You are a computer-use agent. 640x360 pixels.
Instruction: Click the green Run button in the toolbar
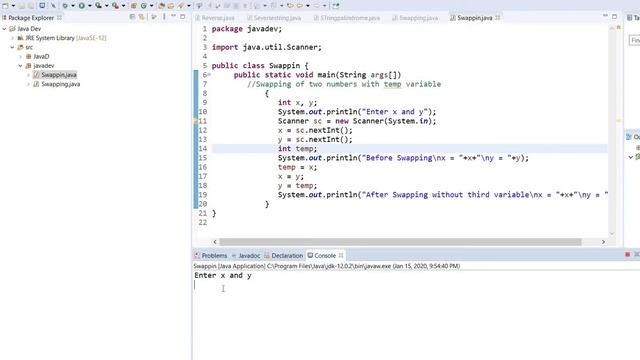[x=82, y=6]
